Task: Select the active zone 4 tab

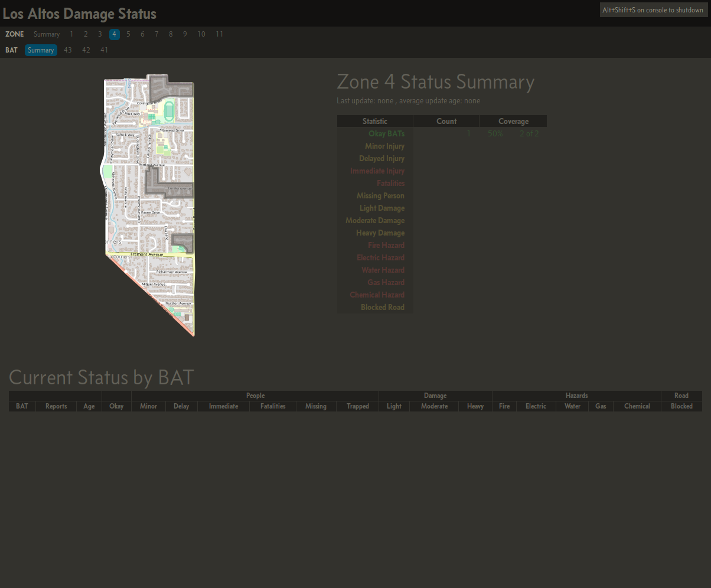Action: point(114,34)
